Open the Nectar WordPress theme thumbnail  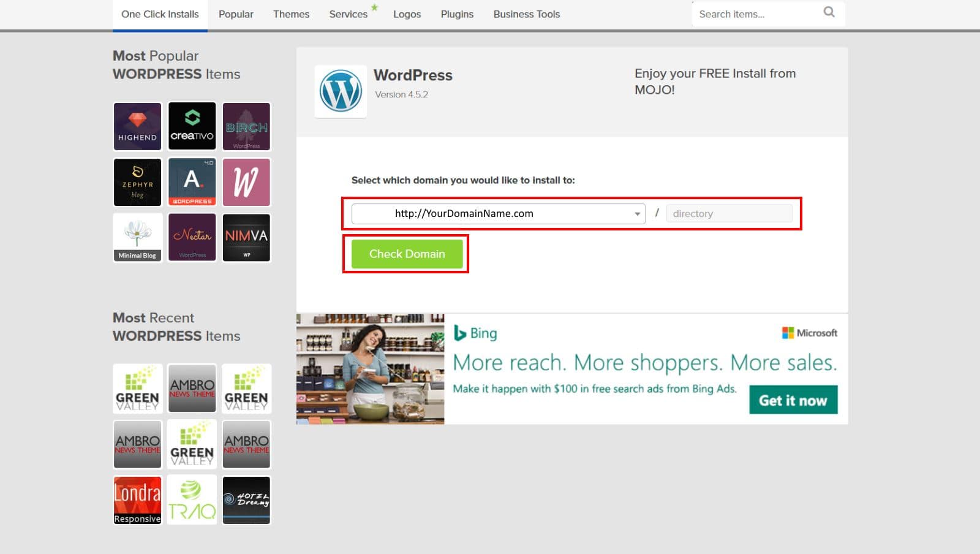tap(192, 238)
